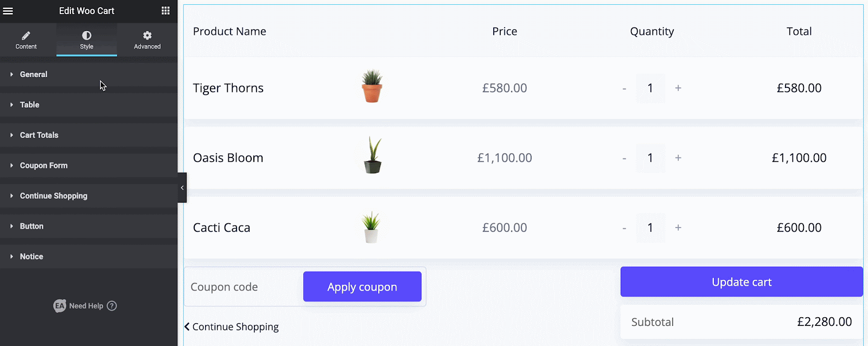The width and height of the screenshot is (868, 346).
Task: Switch to the Content tab
Action: coord(26,40)
